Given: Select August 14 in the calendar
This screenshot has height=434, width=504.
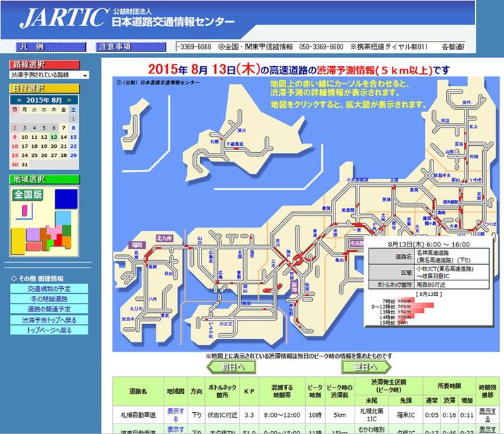Looking at the screenshot, I should [64, 137].
